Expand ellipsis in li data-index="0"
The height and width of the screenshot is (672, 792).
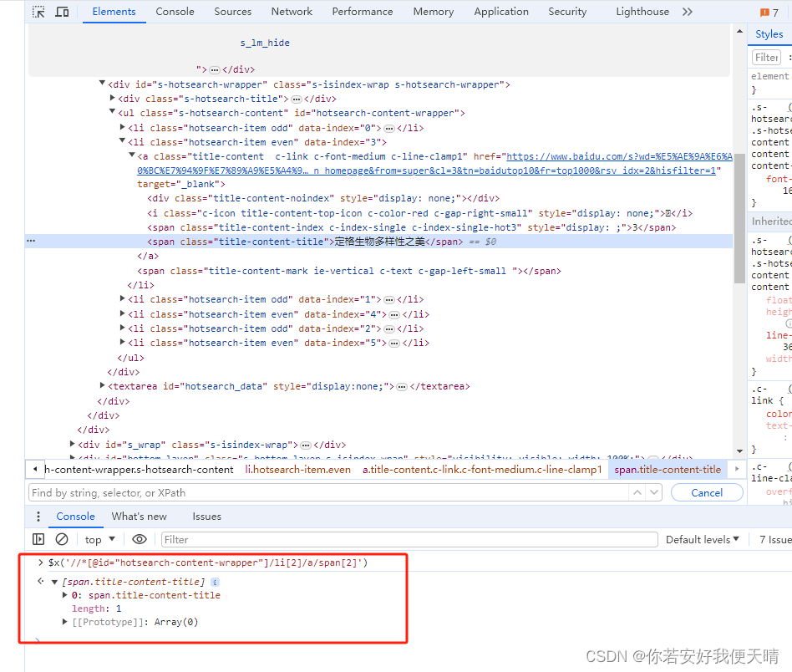click(389, 129)
